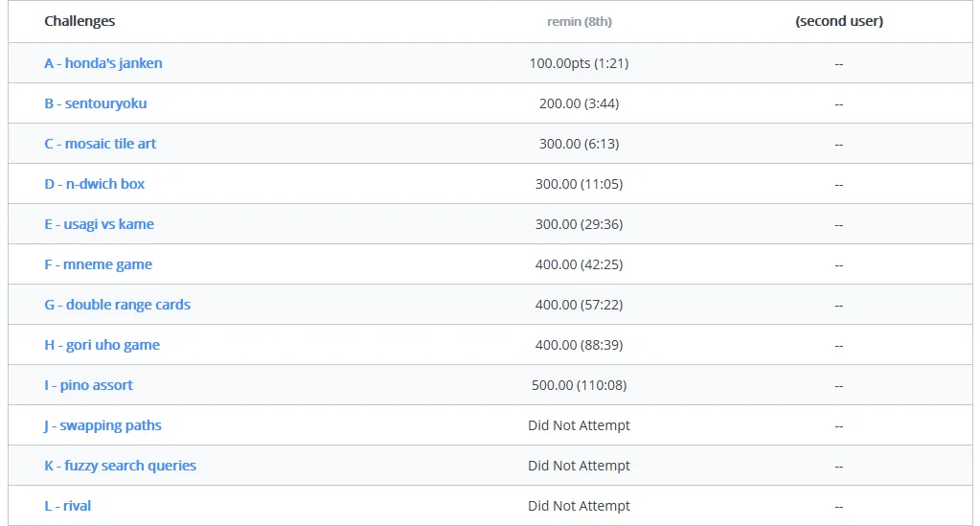This screenshot has height=526, width=980.
Task: Click the Challenges column header
Action: pos(80,21)
